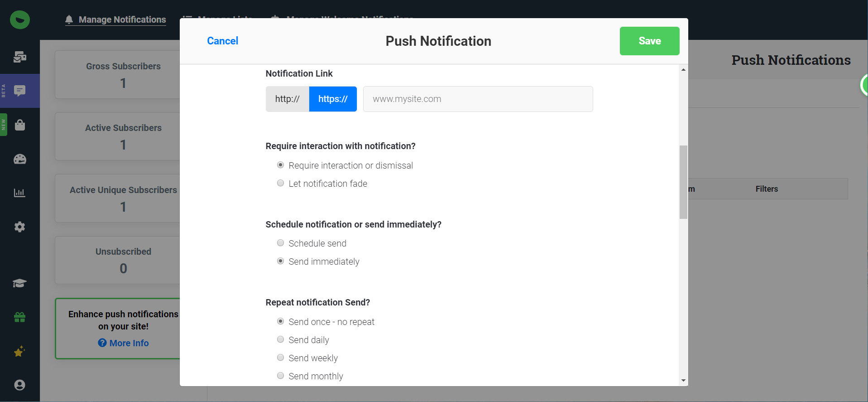This screenshot has height=402, width=868.
Task: Select the Schedule send radio button
Action: (x=280, y=243)
